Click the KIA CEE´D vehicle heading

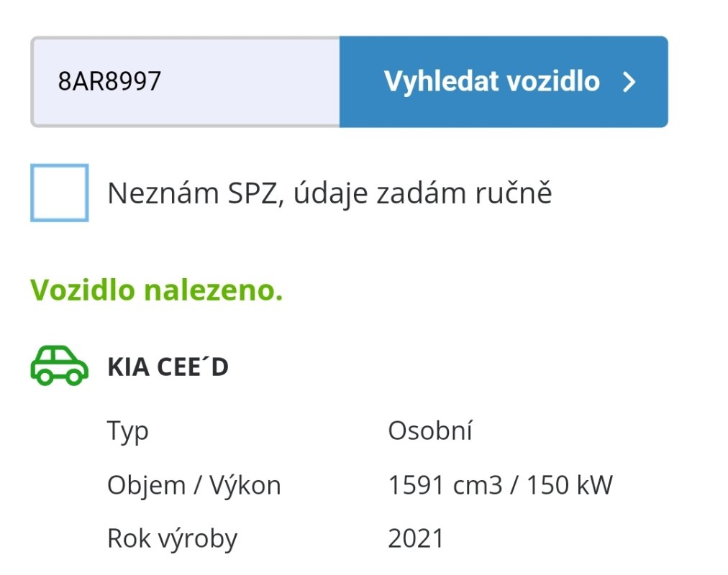[168, 367]
